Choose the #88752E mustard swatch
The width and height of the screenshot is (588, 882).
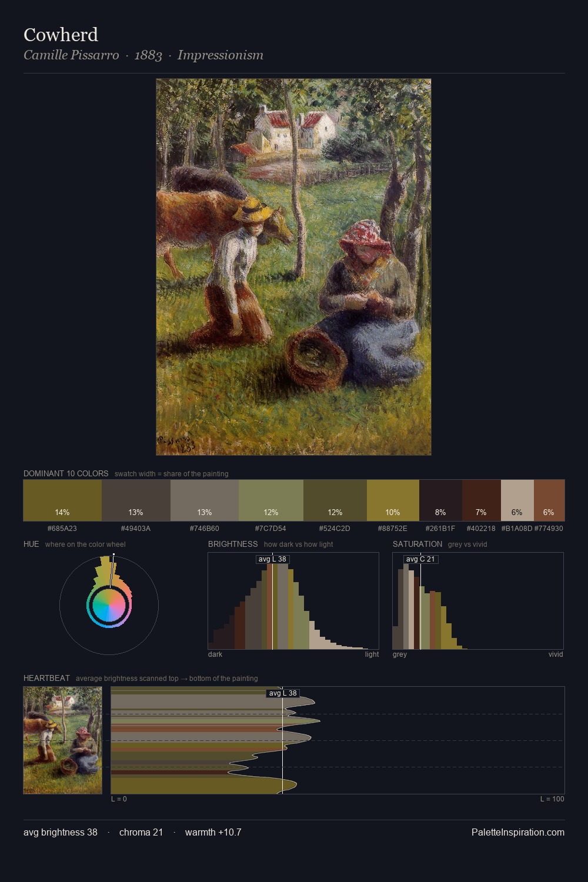[393, 500]
